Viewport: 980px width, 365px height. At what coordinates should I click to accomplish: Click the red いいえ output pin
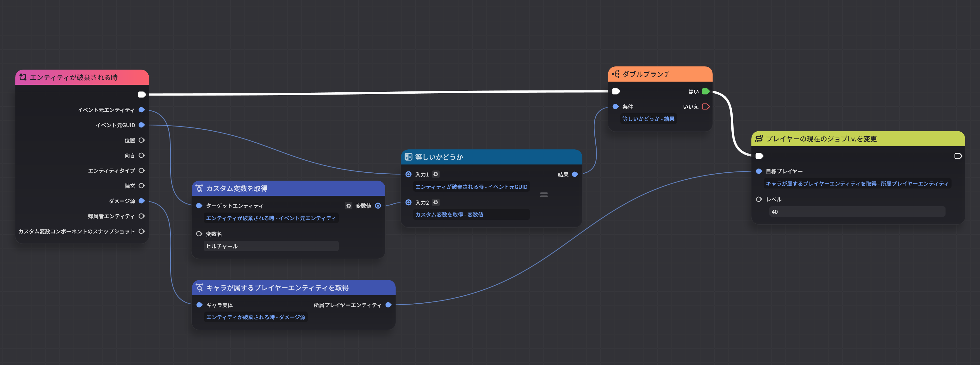click(706, 107)
